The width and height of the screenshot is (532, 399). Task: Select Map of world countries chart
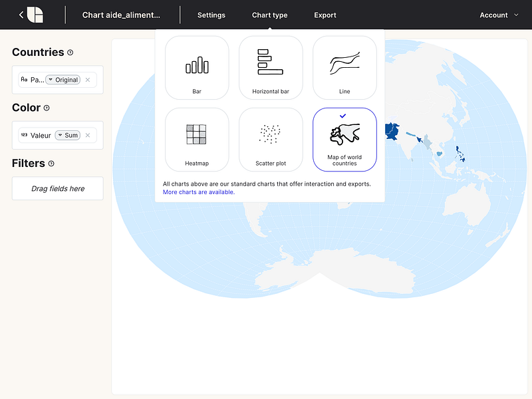pyautogui.click(x=344, y=140)
